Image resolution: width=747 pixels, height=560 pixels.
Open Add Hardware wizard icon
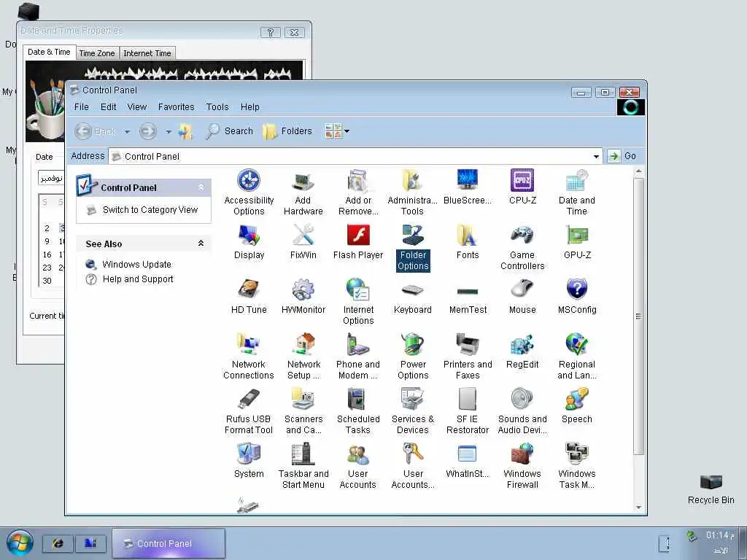(x=303, y=192)
